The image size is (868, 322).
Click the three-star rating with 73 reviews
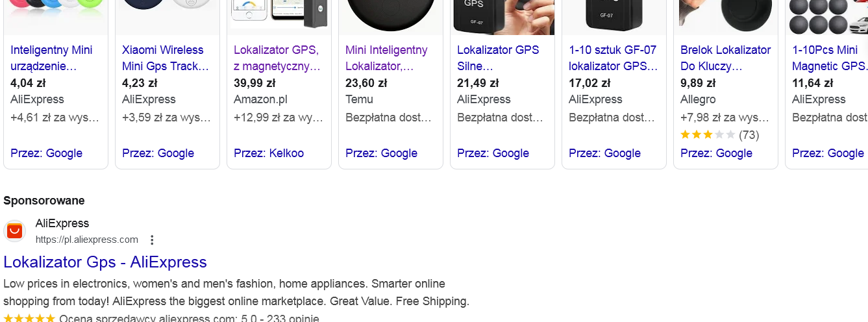tap(719, 135)
